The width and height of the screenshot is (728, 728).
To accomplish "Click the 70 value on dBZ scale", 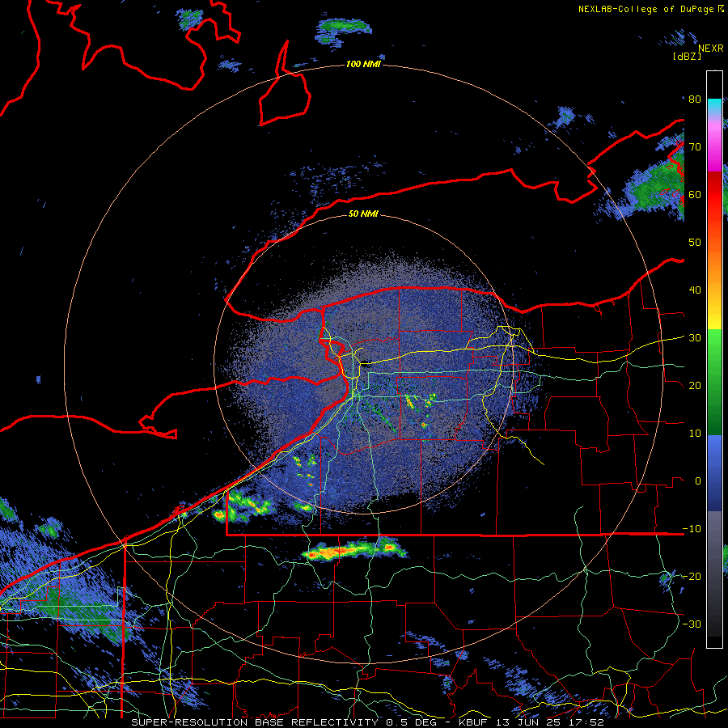I will click(x=695, y=147).
